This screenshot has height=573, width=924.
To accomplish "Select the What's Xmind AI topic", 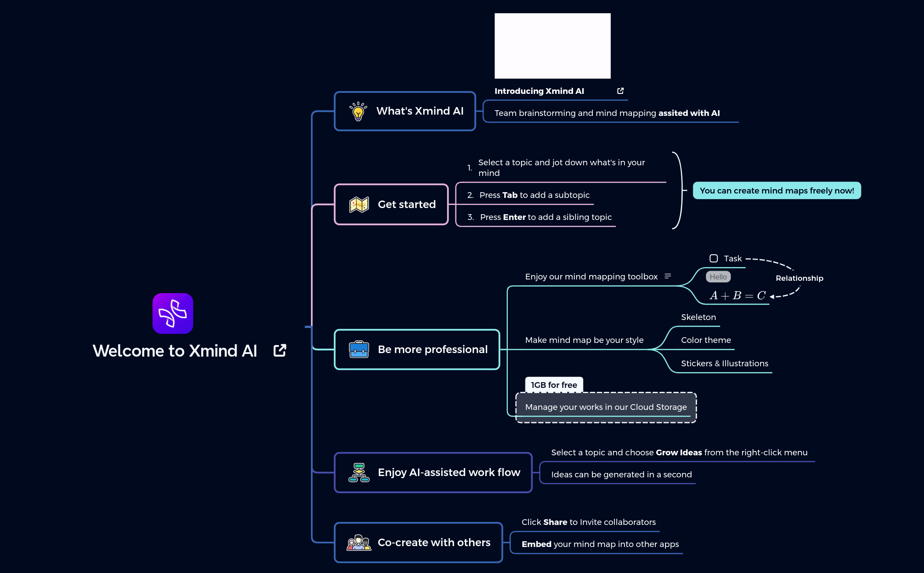I will click(x=405, y=111).
